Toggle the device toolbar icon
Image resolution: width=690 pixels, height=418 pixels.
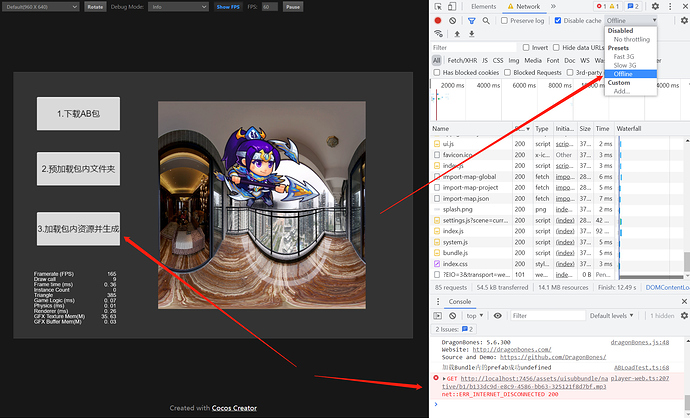point(452,7)
